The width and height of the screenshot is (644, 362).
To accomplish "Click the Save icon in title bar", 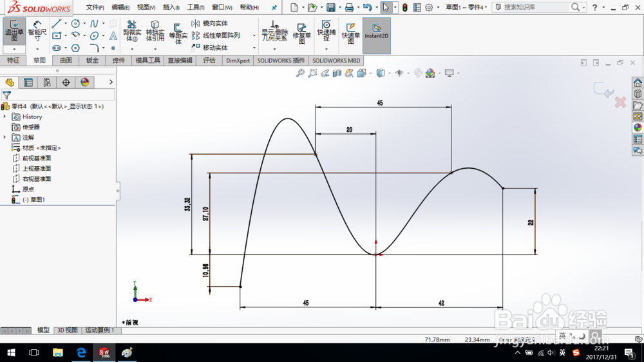I will (x=330, y=7).
